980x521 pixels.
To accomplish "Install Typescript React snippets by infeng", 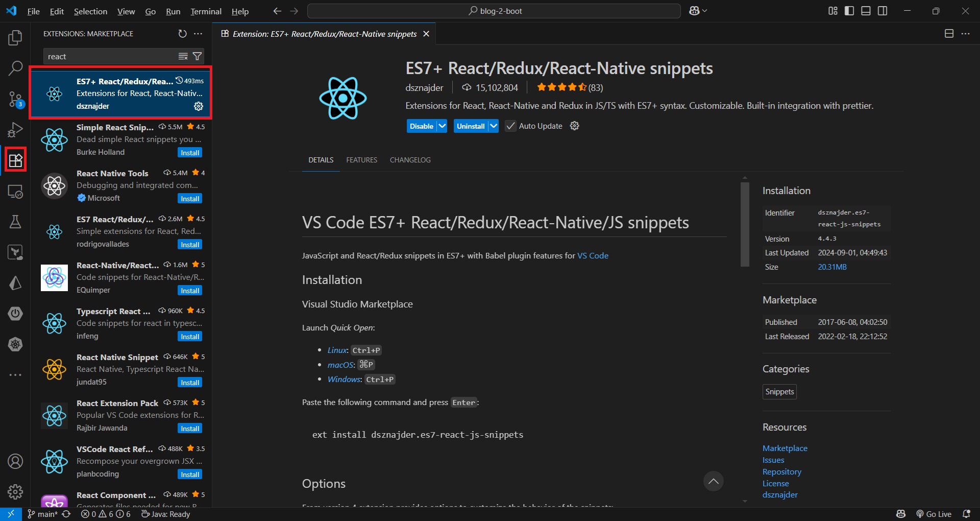I will tap(190, 337).
